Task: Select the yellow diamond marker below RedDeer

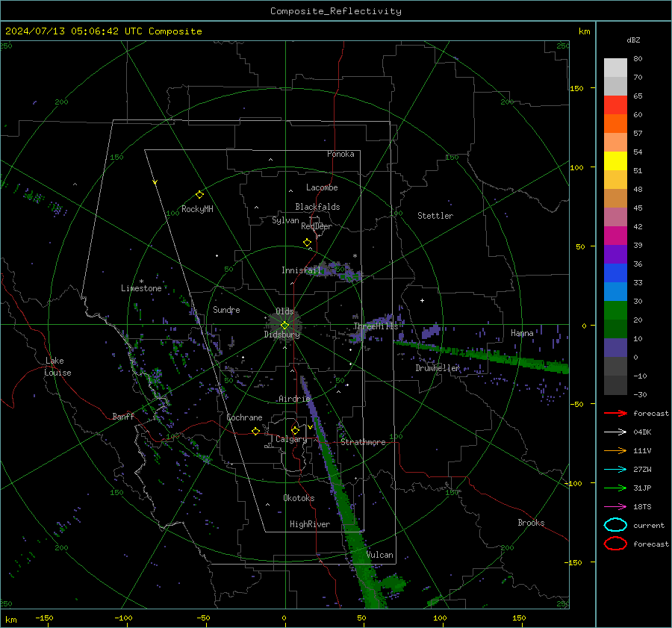Action: point(307,243)
